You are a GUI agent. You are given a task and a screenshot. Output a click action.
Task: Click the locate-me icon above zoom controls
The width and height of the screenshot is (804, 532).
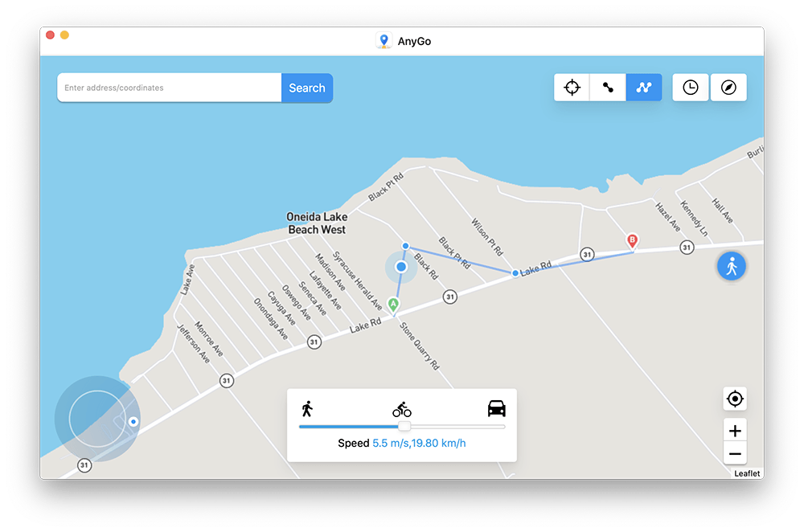(x=734, y=399)
